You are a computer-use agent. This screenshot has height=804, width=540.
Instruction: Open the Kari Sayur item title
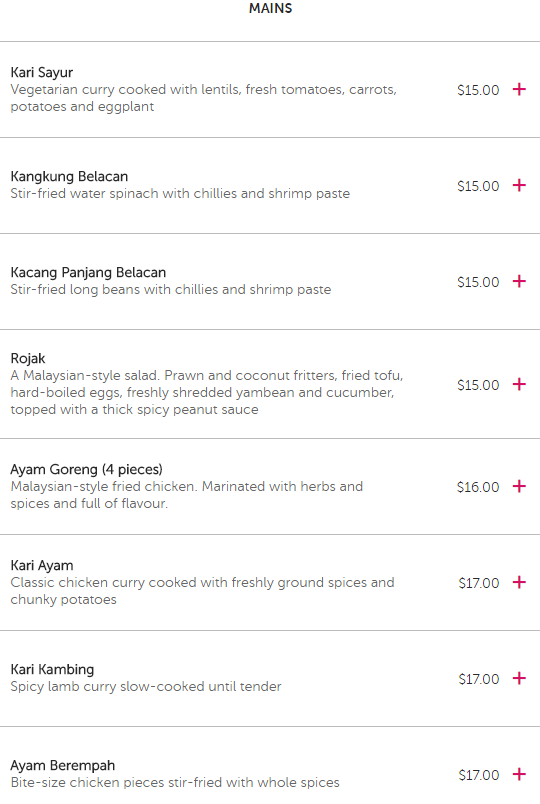click(x=42, y=73)
